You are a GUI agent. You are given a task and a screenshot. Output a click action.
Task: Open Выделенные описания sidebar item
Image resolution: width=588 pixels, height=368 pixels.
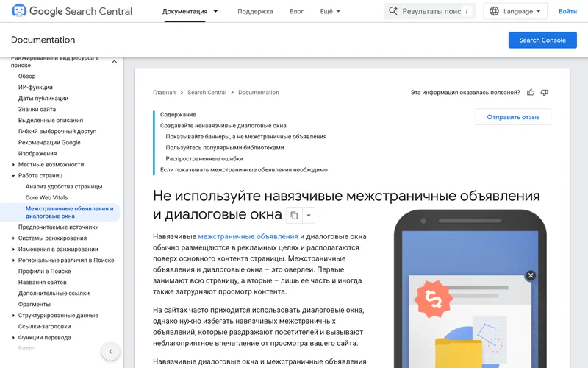tap(51, 120)
